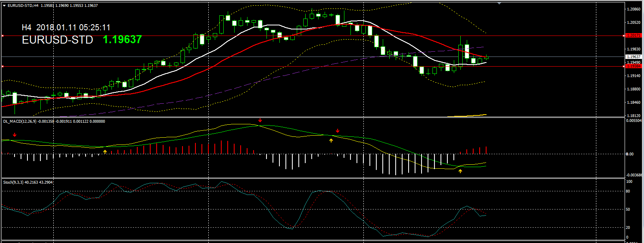644x243 pixels.
Task: Click the large green 1.19637 price text
Action: tap(122, 40)
